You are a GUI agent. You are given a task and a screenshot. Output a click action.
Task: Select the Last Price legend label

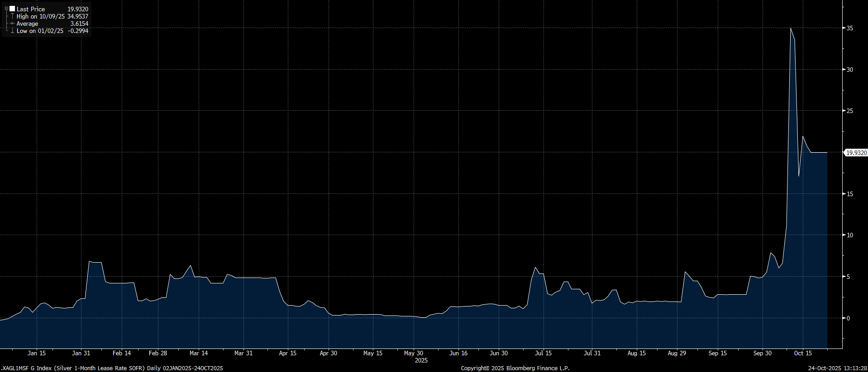31,9
